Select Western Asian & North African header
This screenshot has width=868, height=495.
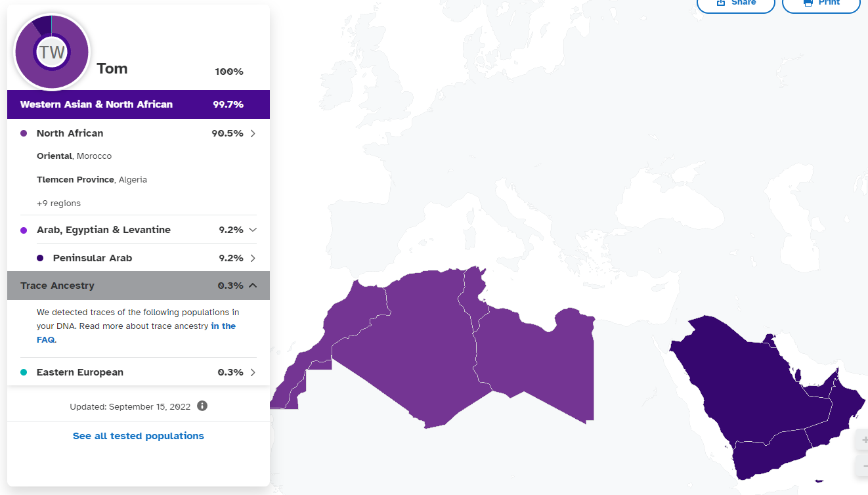coord(139,104)
